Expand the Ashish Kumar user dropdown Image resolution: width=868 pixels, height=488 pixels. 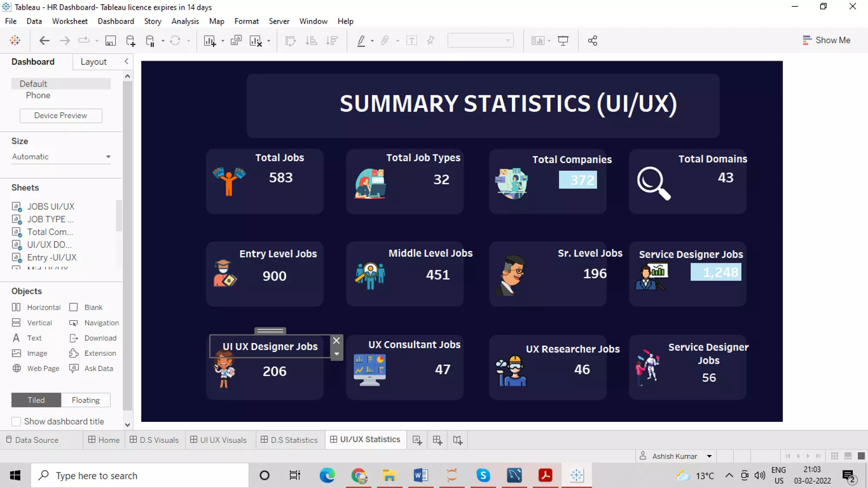coord(709,456)
